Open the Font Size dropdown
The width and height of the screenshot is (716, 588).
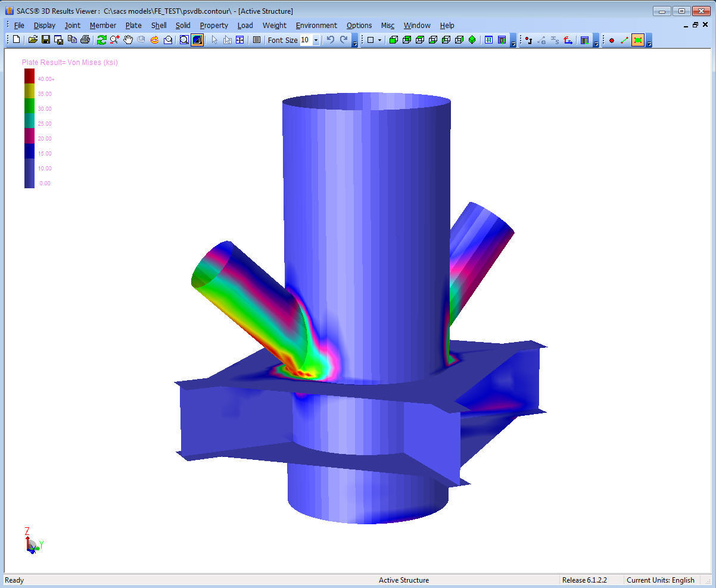[x=316, y=40]
